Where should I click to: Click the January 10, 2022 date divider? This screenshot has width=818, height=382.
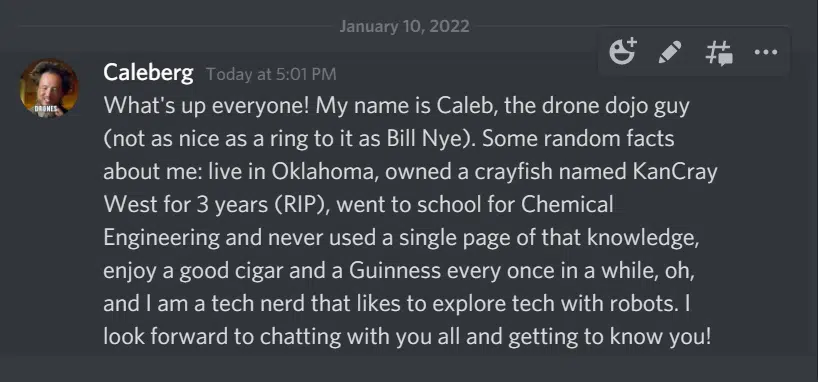pyautogui.click(x=404, y=26)
